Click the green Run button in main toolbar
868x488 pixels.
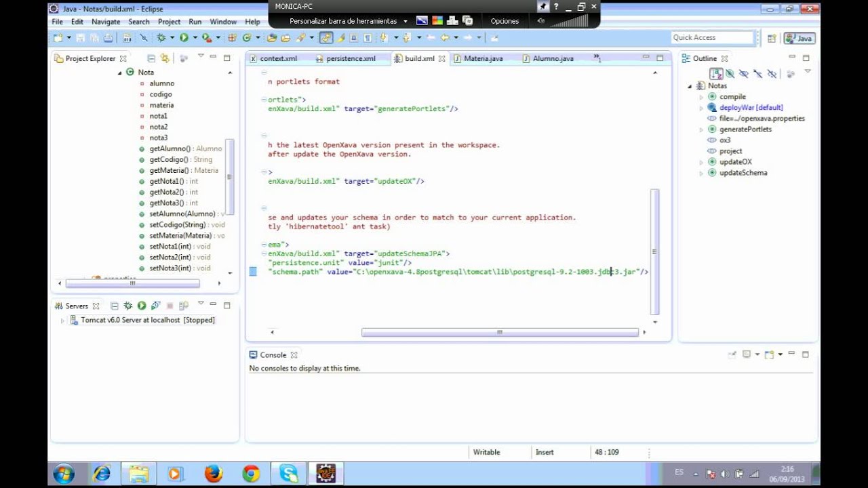[183, 38]
